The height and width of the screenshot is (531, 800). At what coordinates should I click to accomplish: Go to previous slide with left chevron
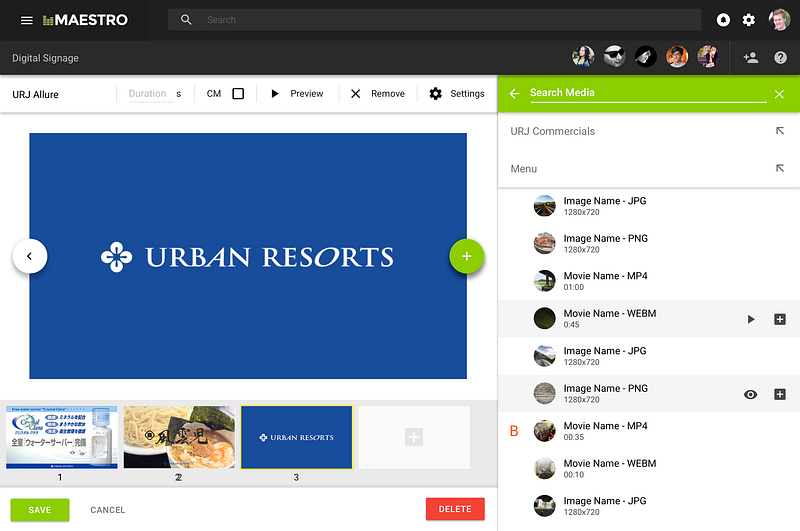tap(30, 256)
